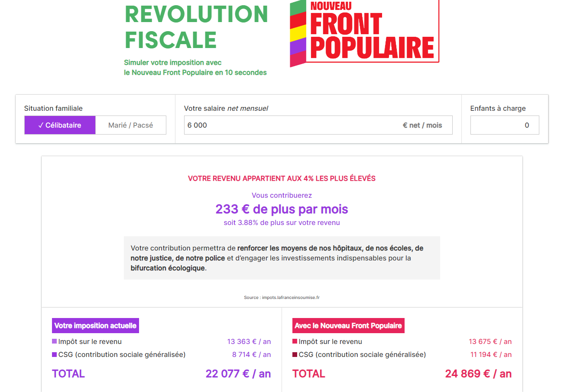The width and height of the screenshot is (567, 392).
Task: Select the Avec le Nouveau Front Populaire label
Action: pos(348,326)
